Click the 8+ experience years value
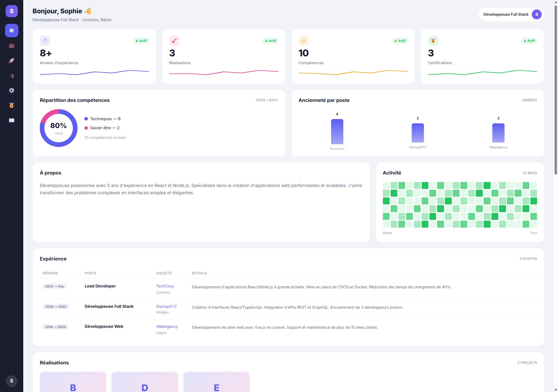This screenshot has height=392, width=558. tap(46, 53)
